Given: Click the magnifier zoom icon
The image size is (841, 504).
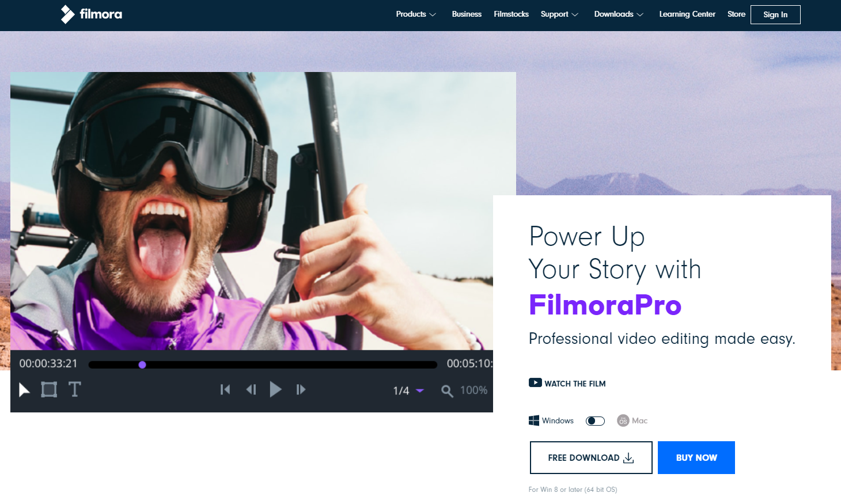Looking at the screenshot, I should 447,391.
